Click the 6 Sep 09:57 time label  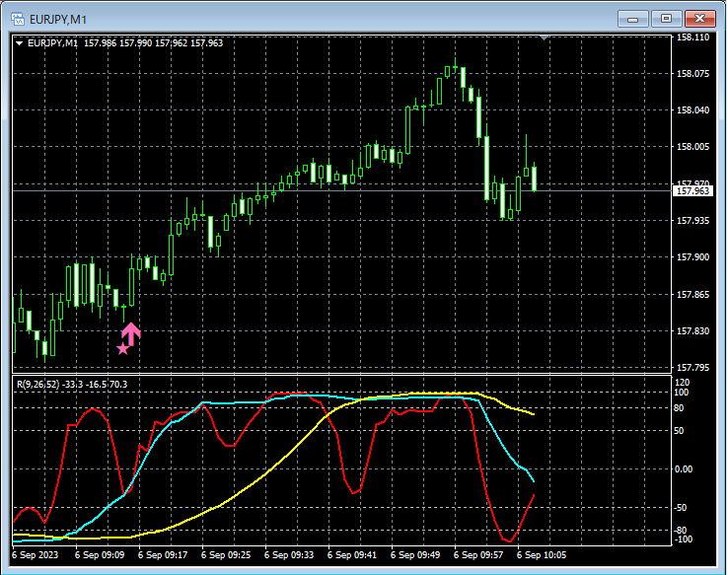pyautogui.click(x=478, y=555)
